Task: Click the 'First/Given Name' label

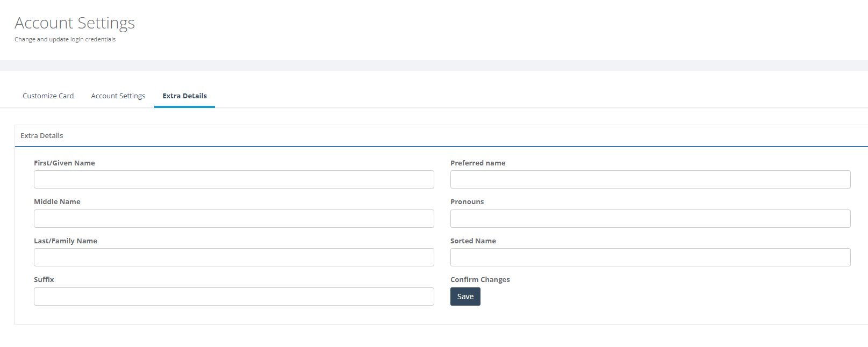Action: click(x=64, y=163)
